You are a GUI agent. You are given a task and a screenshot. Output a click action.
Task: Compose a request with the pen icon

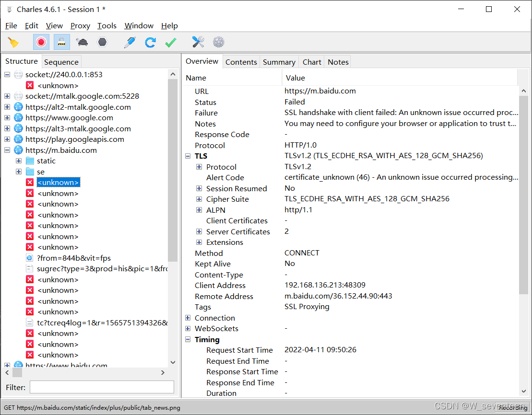click(130, 42)
